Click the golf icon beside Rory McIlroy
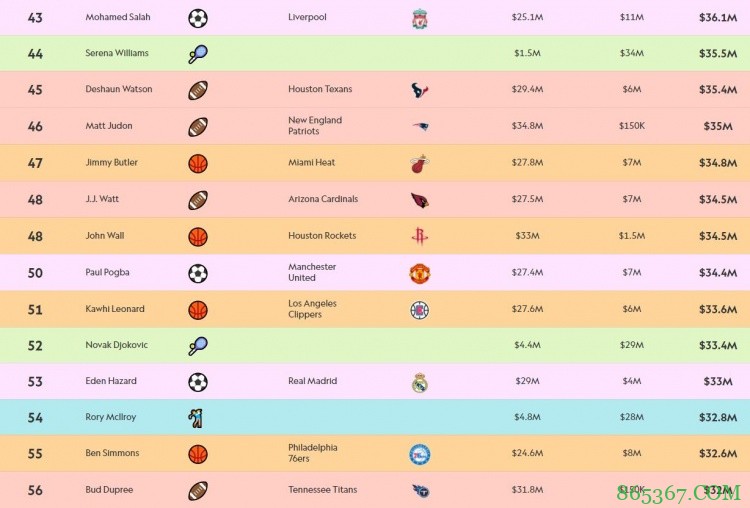The height and width of the screenshot is (508, 750). (x=196, y=418)
